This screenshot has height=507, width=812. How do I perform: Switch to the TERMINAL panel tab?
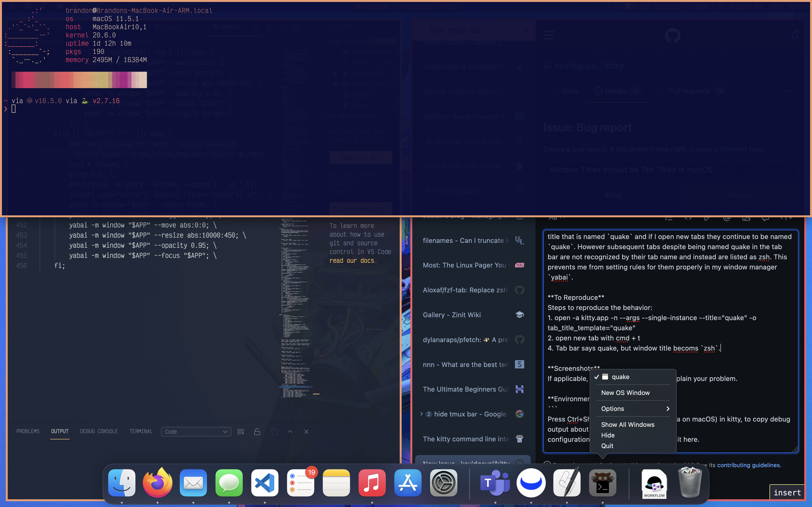[x=141, y=431]
